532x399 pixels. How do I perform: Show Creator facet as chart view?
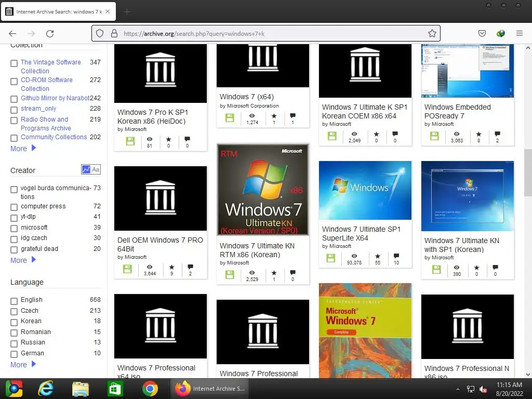[86, 169]
